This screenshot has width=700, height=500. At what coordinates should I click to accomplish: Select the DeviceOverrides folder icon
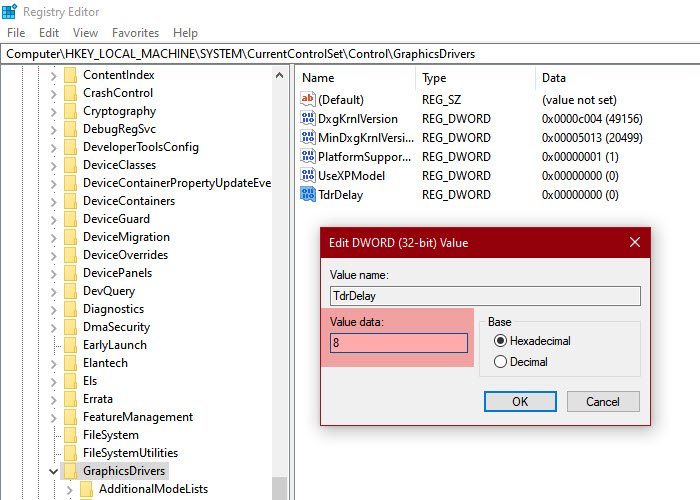click(70, 255)
